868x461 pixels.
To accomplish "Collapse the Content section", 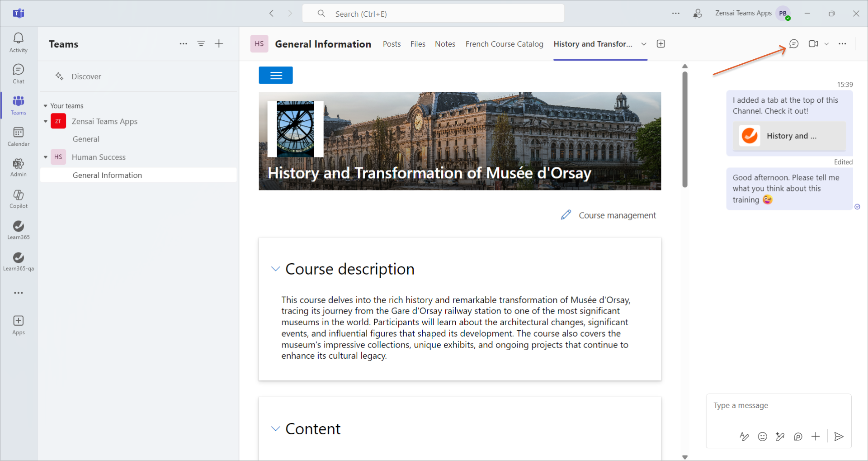I will [x=275, y=429].
